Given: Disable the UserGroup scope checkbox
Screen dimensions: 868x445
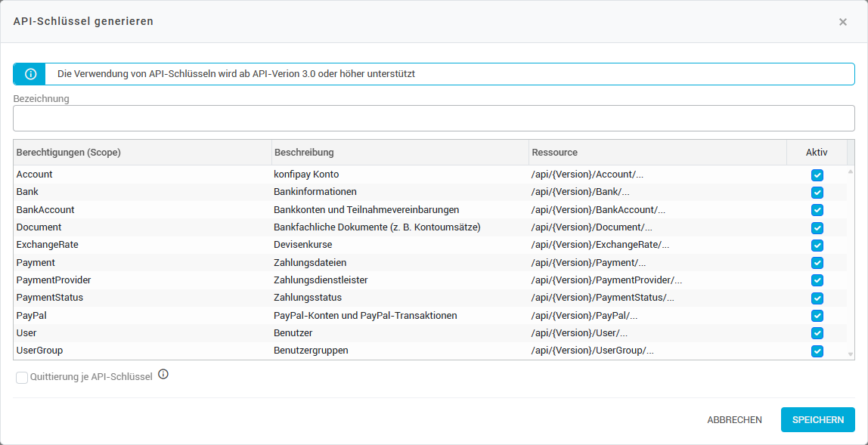Looking at the screenshot, I should 817,351.
